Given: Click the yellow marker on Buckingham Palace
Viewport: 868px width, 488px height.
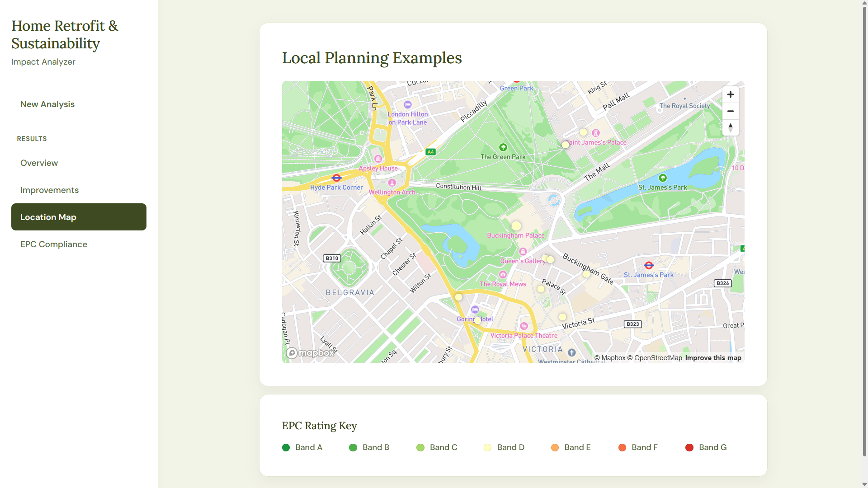Looking at the screenshot, I should 516,226.
